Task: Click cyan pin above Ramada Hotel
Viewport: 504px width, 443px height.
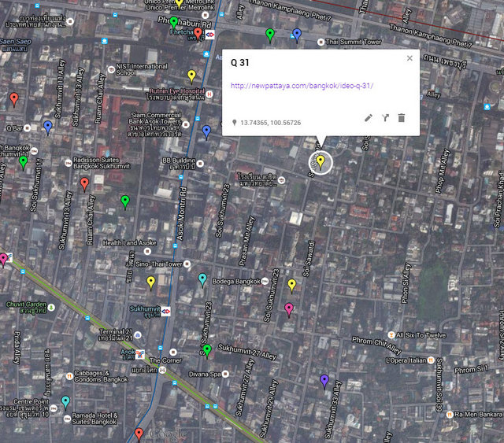Action: (x=65, y=403)
